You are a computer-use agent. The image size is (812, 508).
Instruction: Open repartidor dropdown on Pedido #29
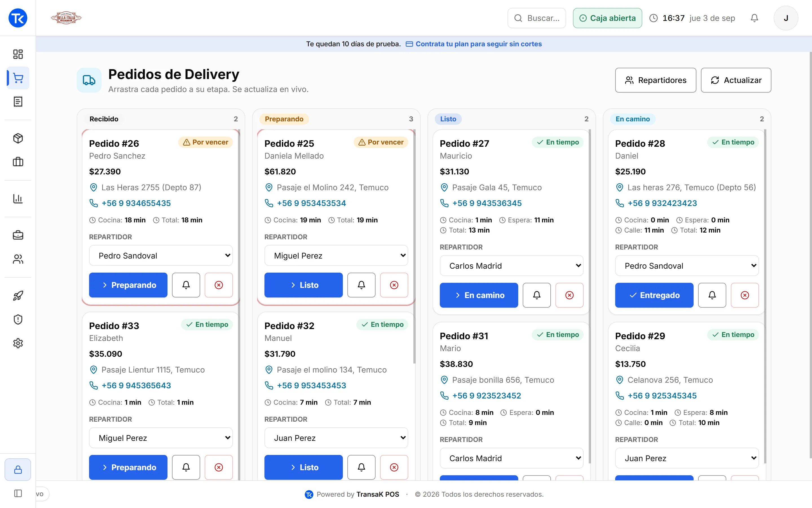(x=687, y=458)
